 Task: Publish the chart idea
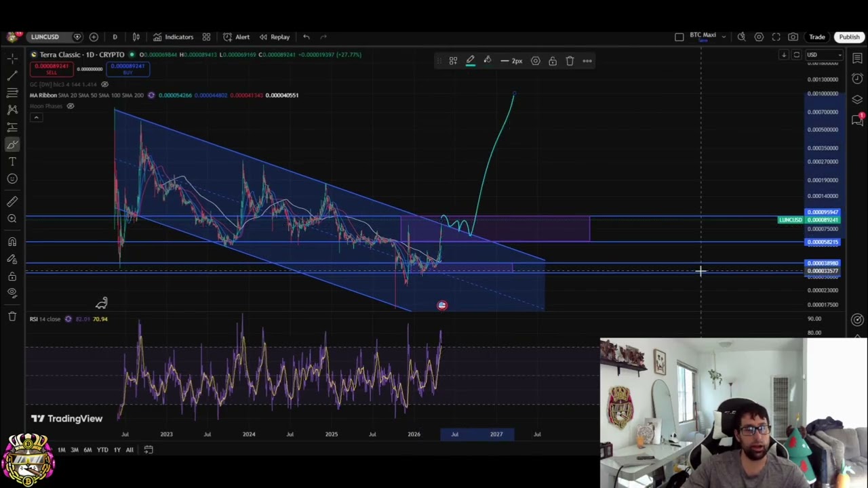click(849, 37)
